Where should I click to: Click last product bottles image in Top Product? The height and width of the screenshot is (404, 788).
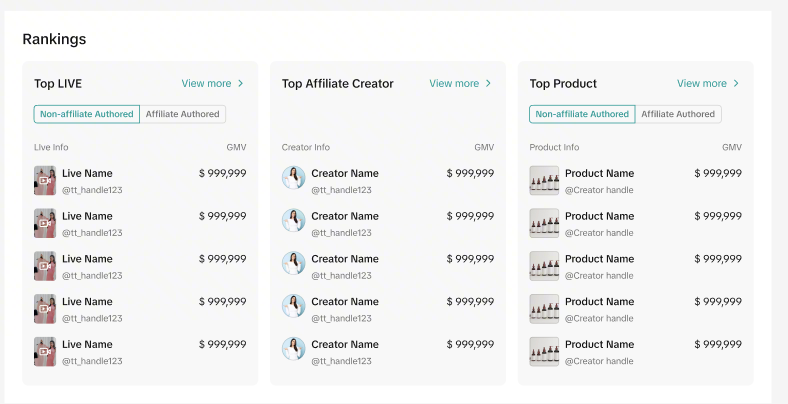click(544, 352)
